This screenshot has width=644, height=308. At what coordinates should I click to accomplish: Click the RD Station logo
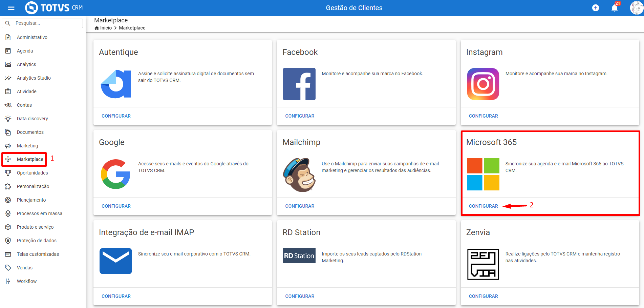(x=299, y=256)
